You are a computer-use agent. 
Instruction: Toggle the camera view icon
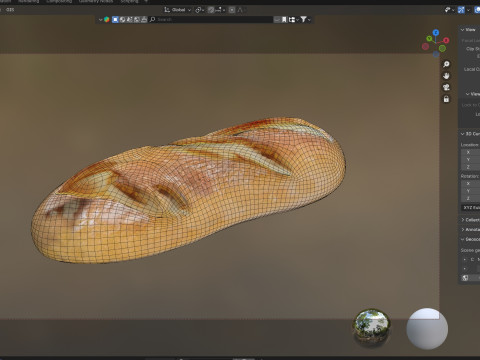tap(446, 87)
